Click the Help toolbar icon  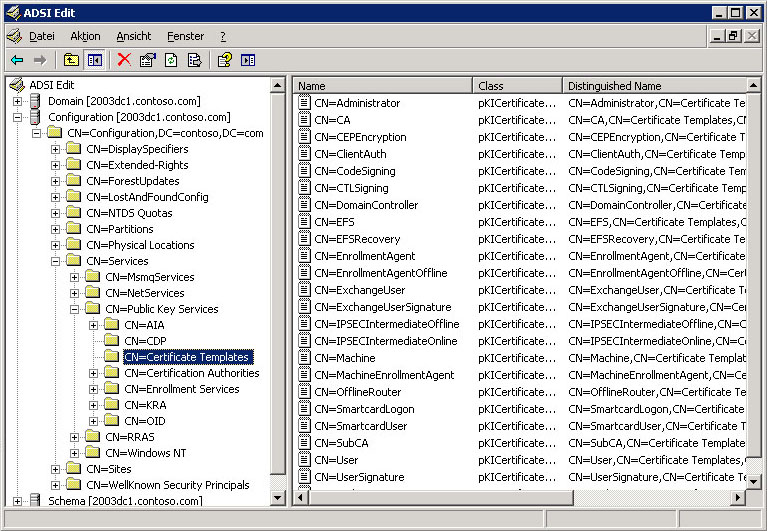click(225, 60)
